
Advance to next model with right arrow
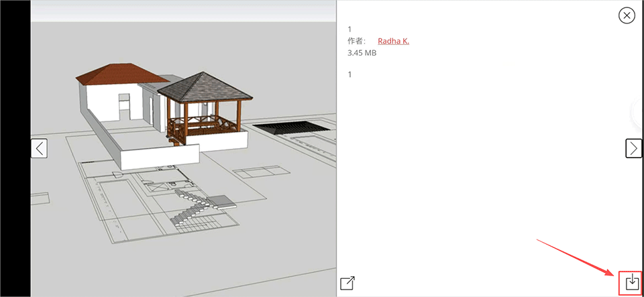[x=633, y=148]
